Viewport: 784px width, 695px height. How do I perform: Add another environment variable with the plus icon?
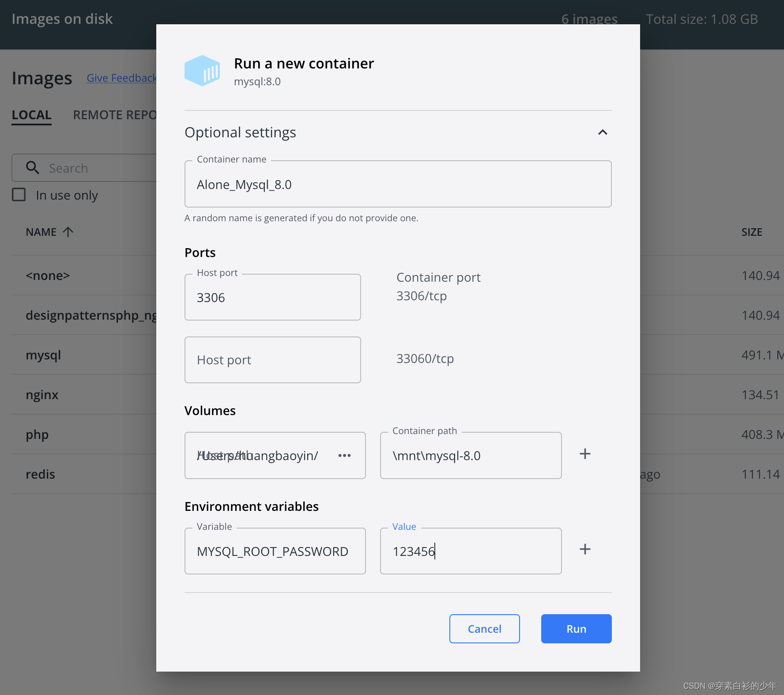point(584,549)
